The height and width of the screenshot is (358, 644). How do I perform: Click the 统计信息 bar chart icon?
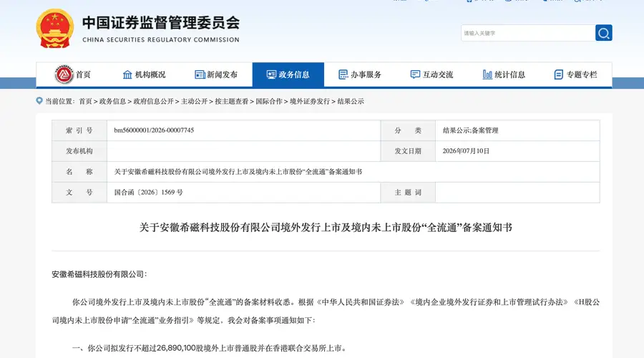coord(487,74)
